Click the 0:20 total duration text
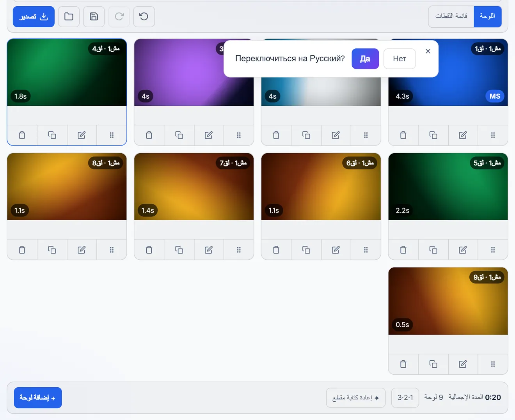This screenshot has width=515, height=420. (x=493, y=397)
